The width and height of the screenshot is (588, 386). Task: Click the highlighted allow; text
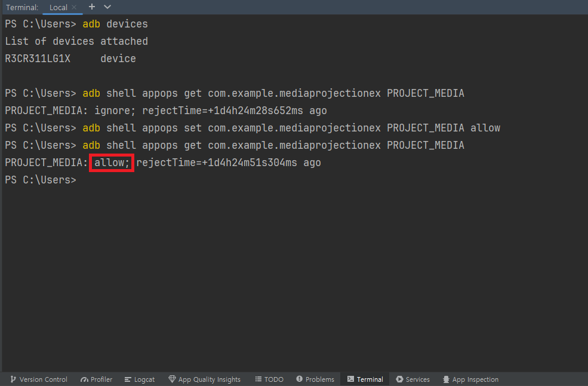pyautogui.click(x=111, y=162)
